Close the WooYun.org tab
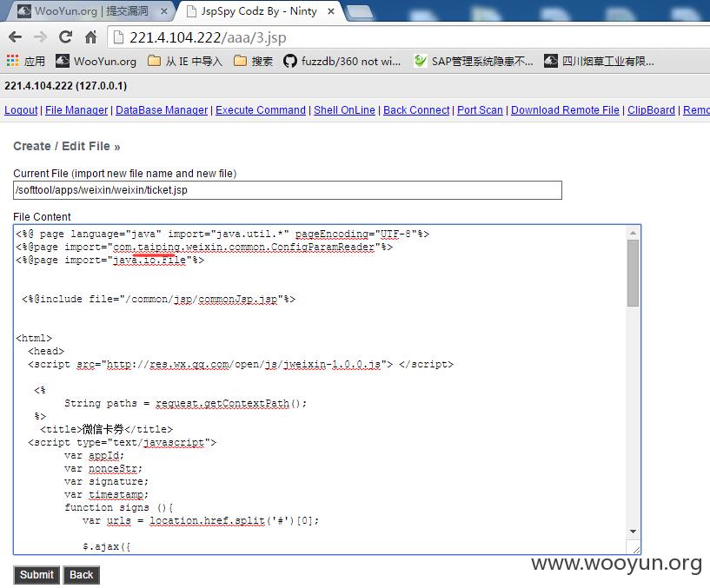The image size is (710, 588). point(164,11)
